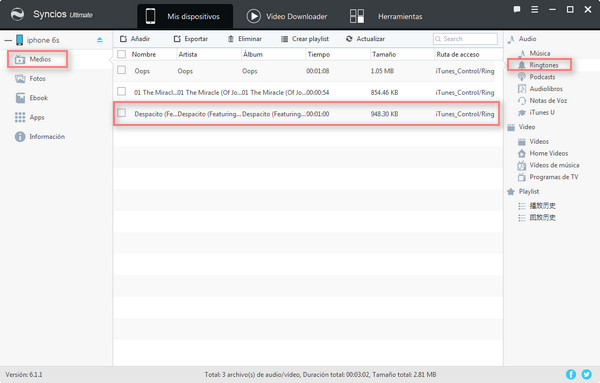
Task: Collapse the iphone 6s device tree
Action: click(8, 40)
